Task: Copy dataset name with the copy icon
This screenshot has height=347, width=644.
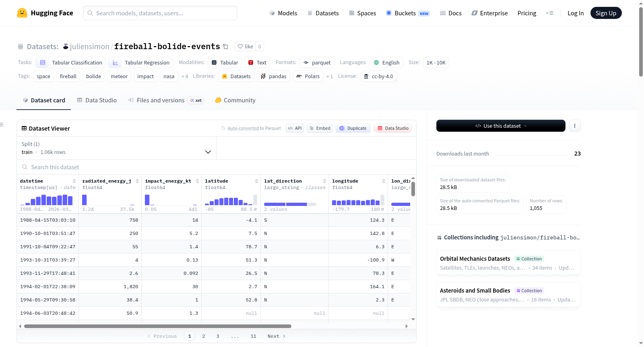Action: (225, 46)
